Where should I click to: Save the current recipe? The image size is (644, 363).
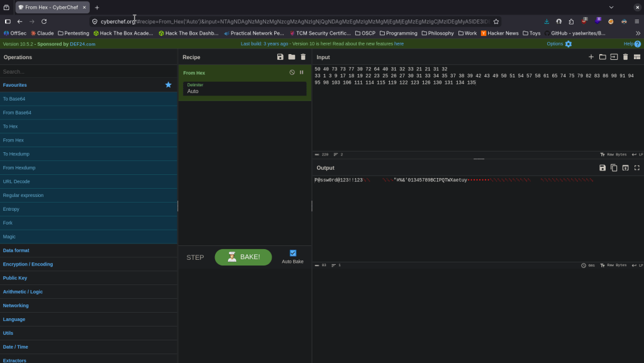click(280, 57)
